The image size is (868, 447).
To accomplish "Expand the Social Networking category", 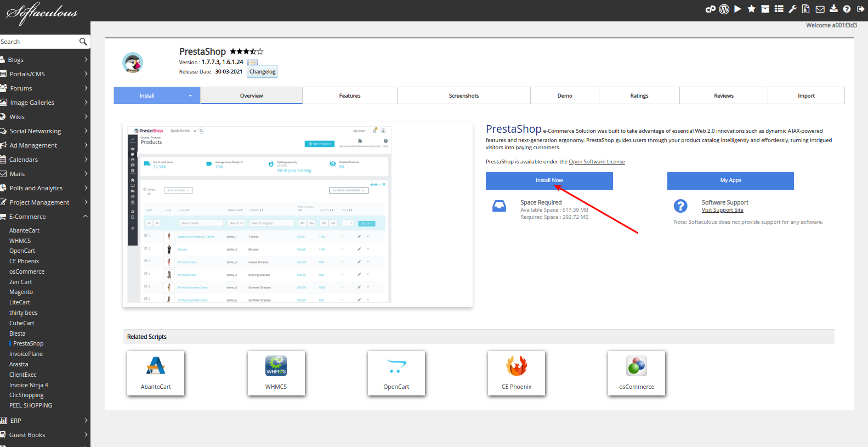I will point(45,131).
